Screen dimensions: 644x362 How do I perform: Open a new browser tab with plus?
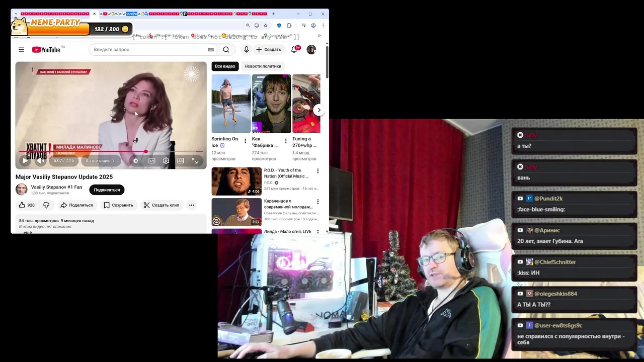(273, 14)
